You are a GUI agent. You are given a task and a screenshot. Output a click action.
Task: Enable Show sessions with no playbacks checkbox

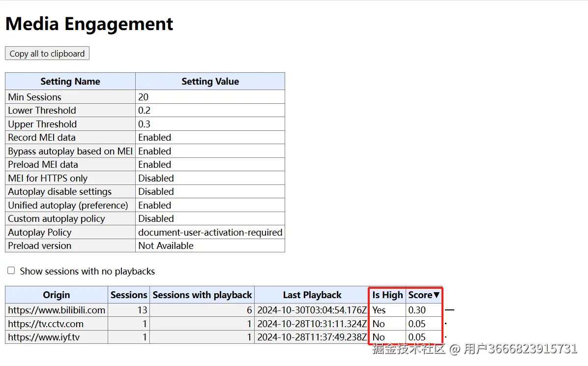coord(11,271)
